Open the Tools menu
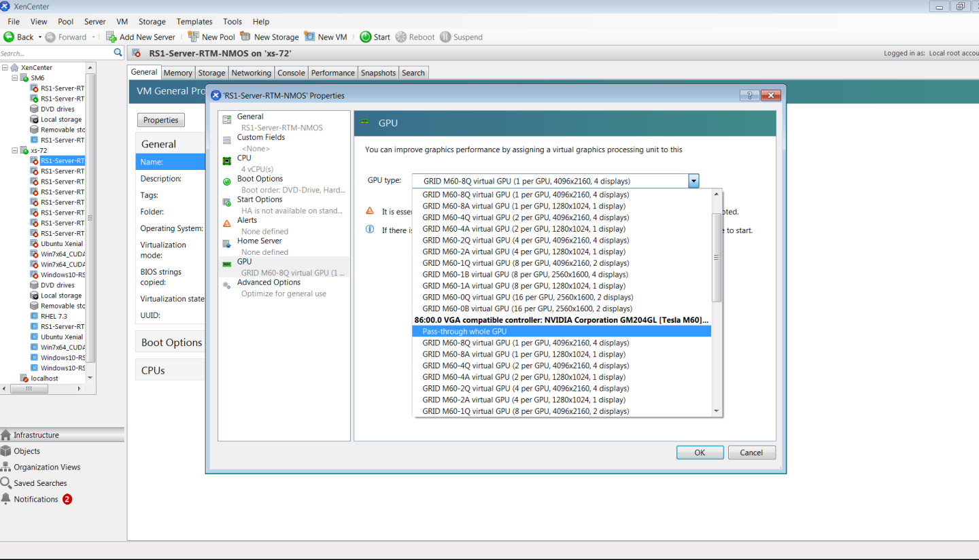 [x=233, y=21]
